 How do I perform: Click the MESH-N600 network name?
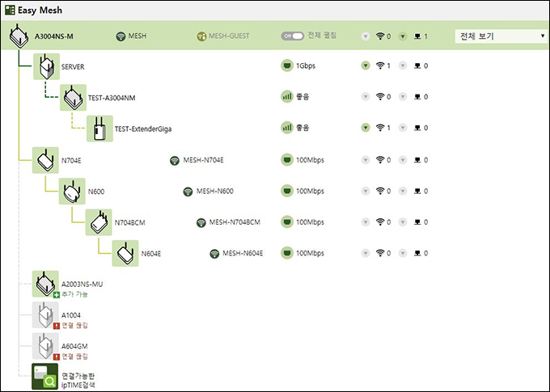coord(215,191)
